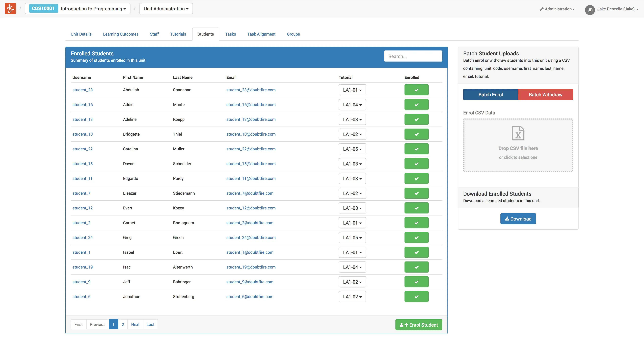This screenshot has width=644, height=338.
Task: Click the Doubtfire home logo icon
Action: (x=11, y=9)
